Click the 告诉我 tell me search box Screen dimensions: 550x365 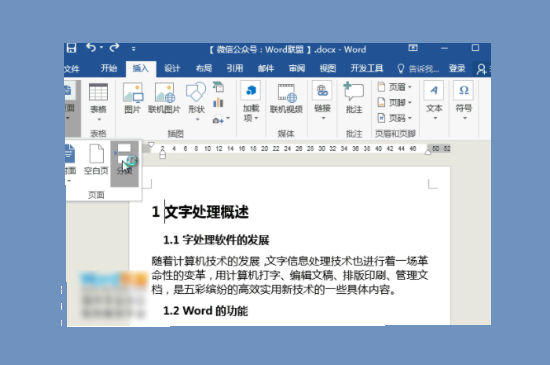pyautogui.click(x=418, y=68)
